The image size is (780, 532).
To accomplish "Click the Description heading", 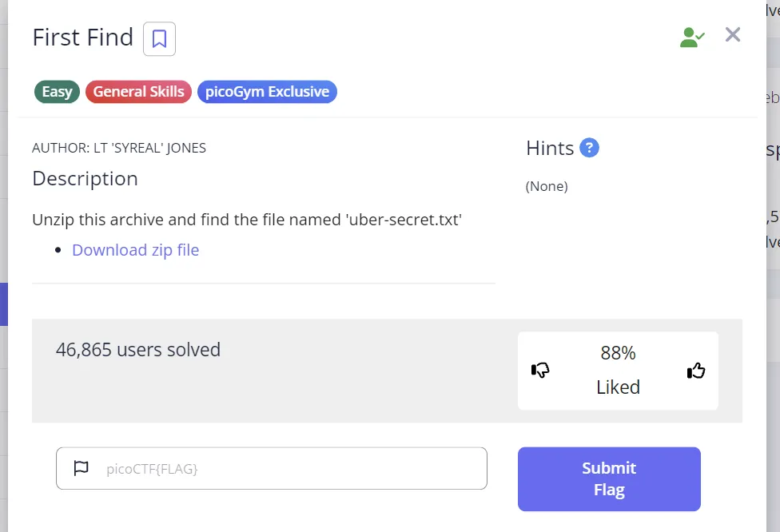I will [x=85, y=178].
